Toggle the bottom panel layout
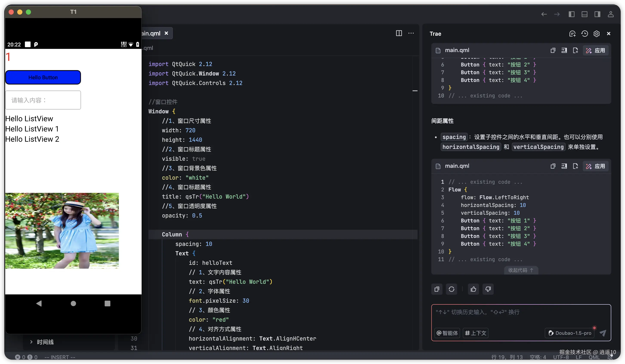Viewport: 625px width, 364px height. pyautogui.click(x=584, y=14)
